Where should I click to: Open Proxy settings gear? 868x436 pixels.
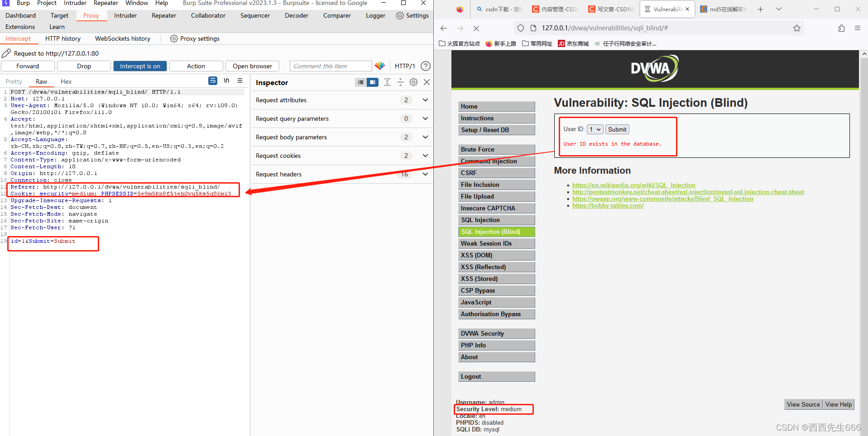(174, 38)
